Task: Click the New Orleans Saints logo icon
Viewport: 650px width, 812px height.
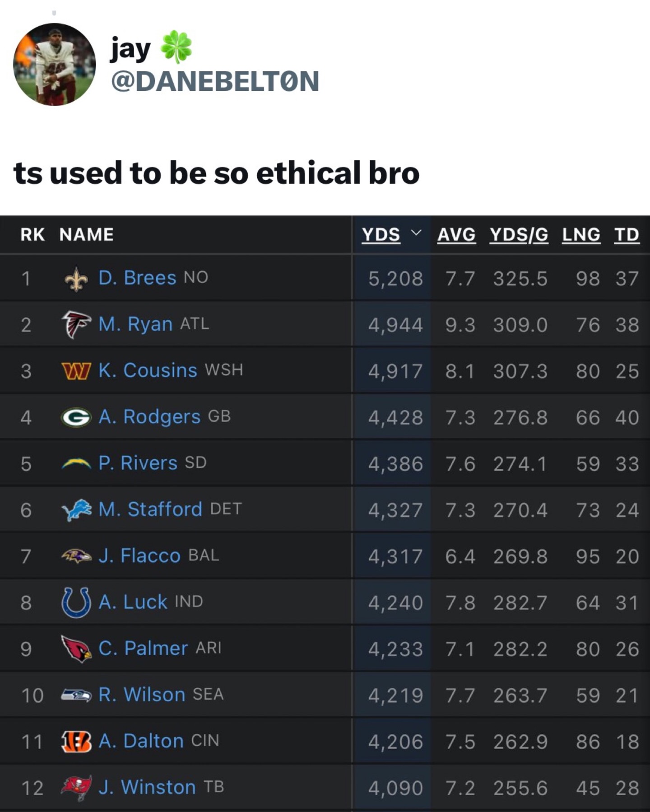Action: (76, 279)
